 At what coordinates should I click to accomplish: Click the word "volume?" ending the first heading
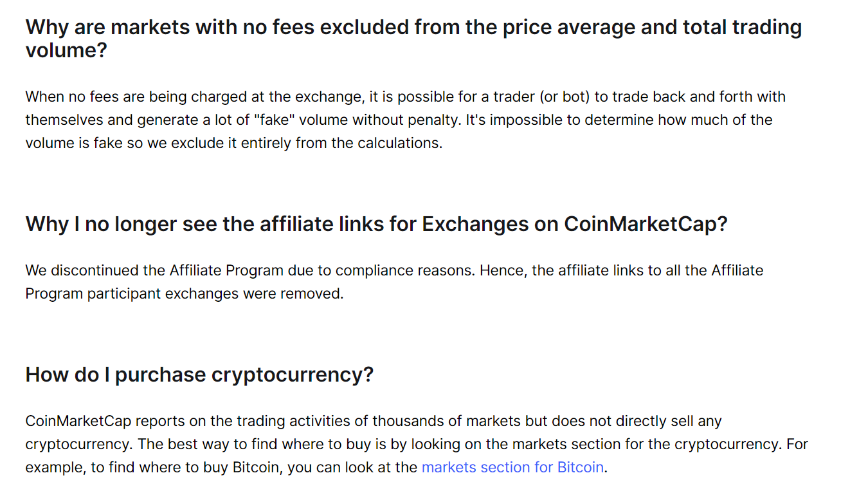pyautogui.click(x=66, y=50)
